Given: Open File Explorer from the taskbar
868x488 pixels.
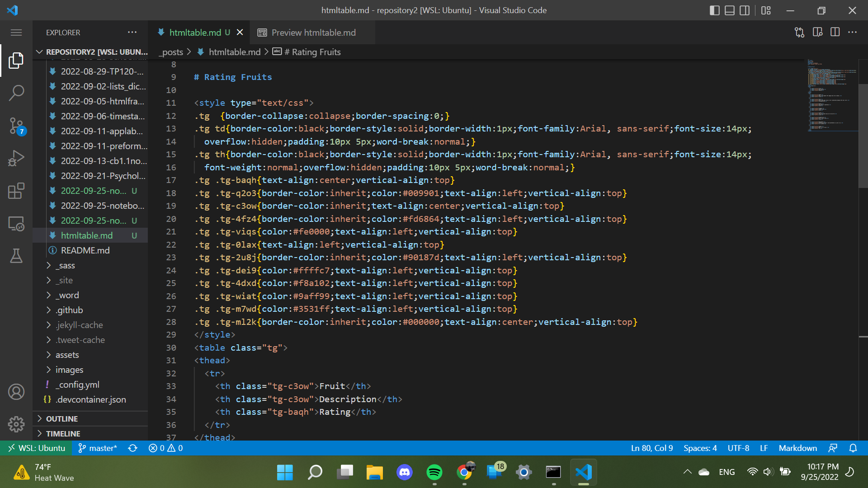Looking at the screenshot, I should (374, 472).
